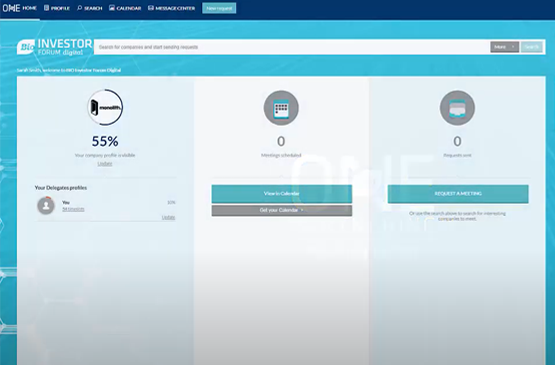Focus the company search input field
The height and width of the screenshot is (365, 555).
point(292,47)
